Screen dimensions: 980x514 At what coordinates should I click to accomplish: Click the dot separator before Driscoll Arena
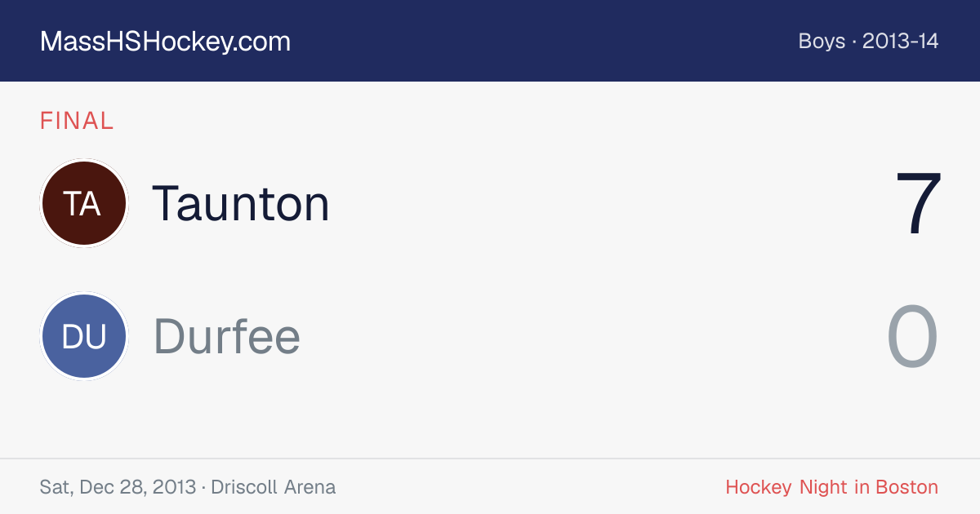[203, 488]
